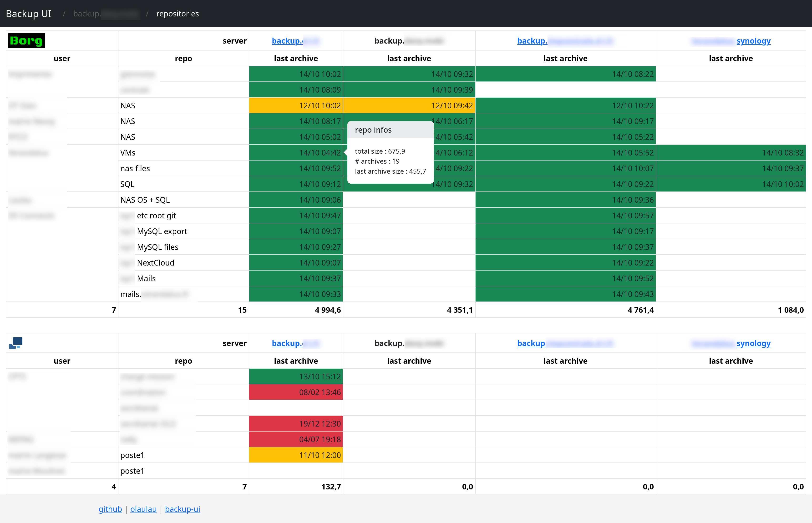Select the MySQL files repo
The width and height of the screenshot is (812, 523).
[158, 247]
